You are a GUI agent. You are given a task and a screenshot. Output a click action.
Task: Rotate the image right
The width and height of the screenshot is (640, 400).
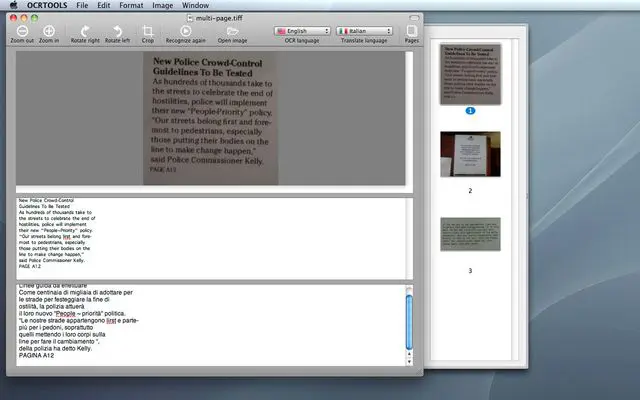(85, 31)
